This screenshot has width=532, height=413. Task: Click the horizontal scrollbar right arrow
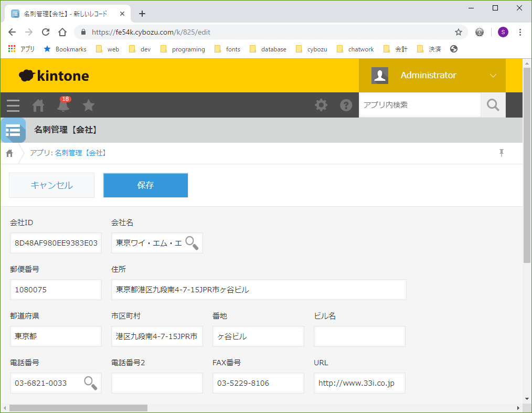[518, 408]
